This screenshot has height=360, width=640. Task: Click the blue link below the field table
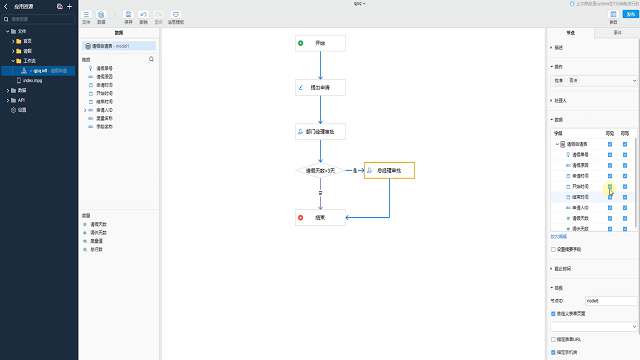click(x=558, y=237)
